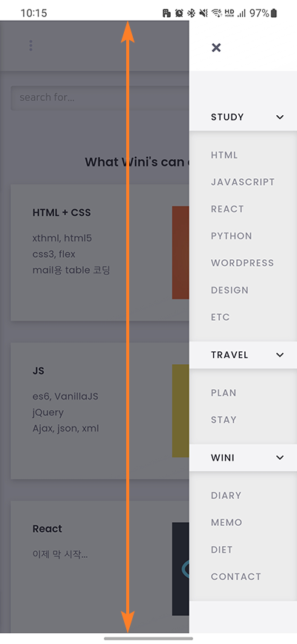
Task: Open the three-dot overflow menu
Action: (30, 45)
